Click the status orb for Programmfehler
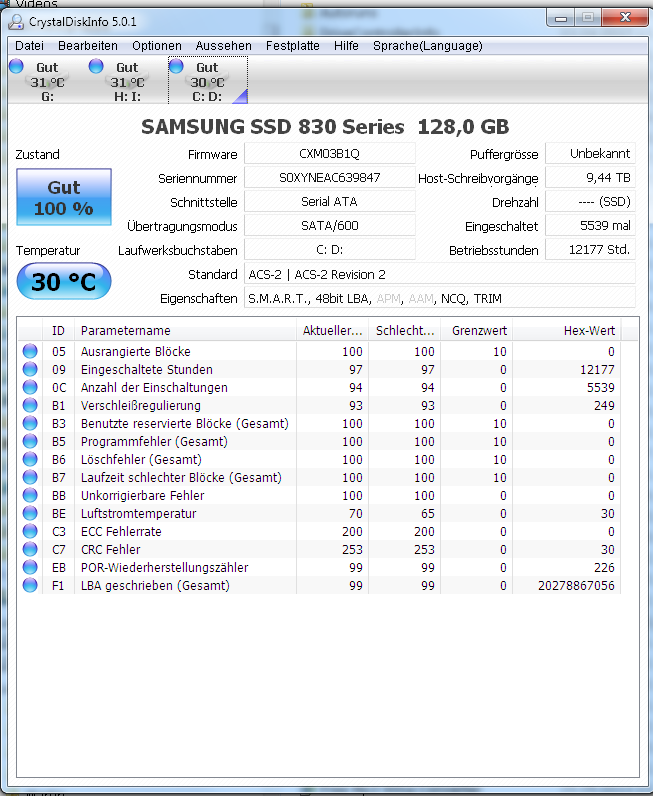The height and width of the screenshot is (796, 653). tap(30, 441)
